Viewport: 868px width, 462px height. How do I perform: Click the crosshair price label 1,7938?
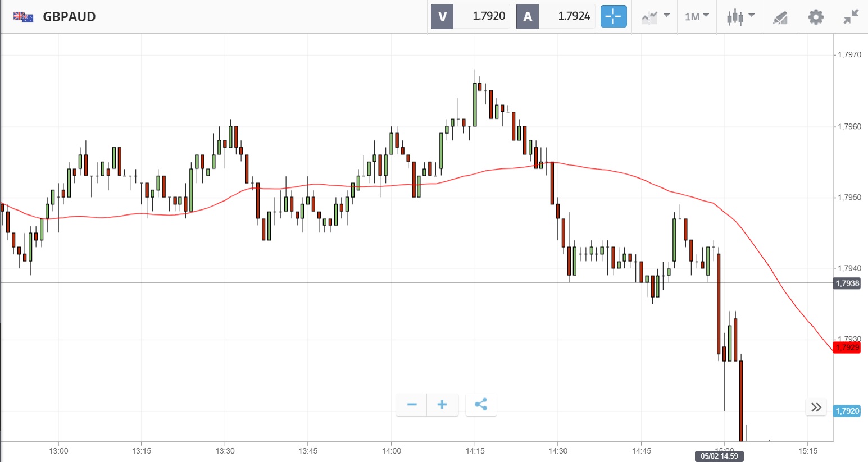[x=847, y=283]
